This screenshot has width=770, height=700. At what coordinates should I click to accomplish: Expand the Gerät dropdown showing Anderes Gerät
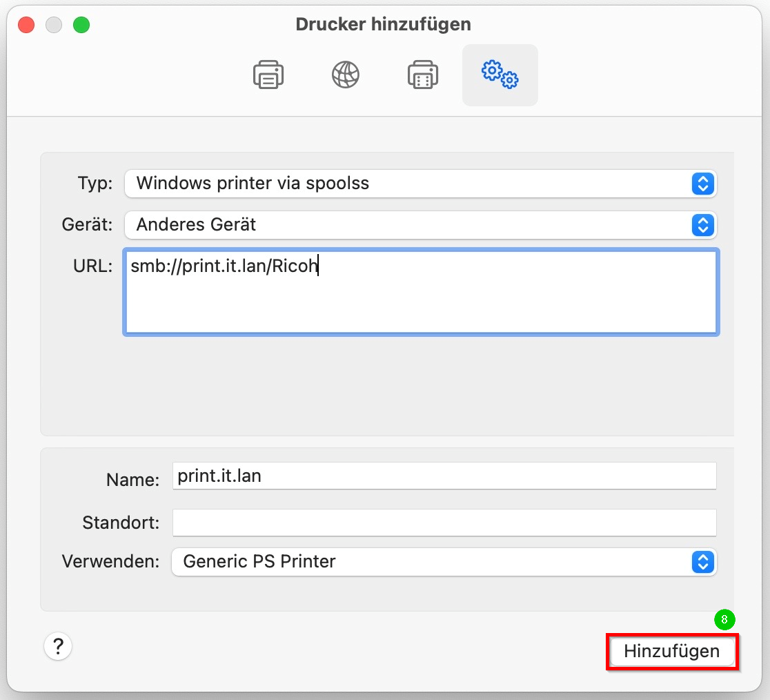(x=407, y=224)
